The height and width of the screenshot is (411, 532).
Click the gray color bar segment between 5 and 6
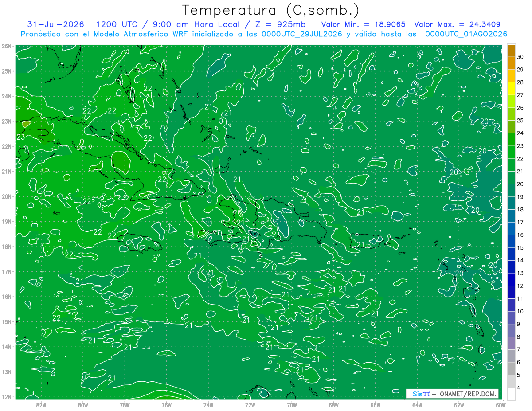[511, 368]
